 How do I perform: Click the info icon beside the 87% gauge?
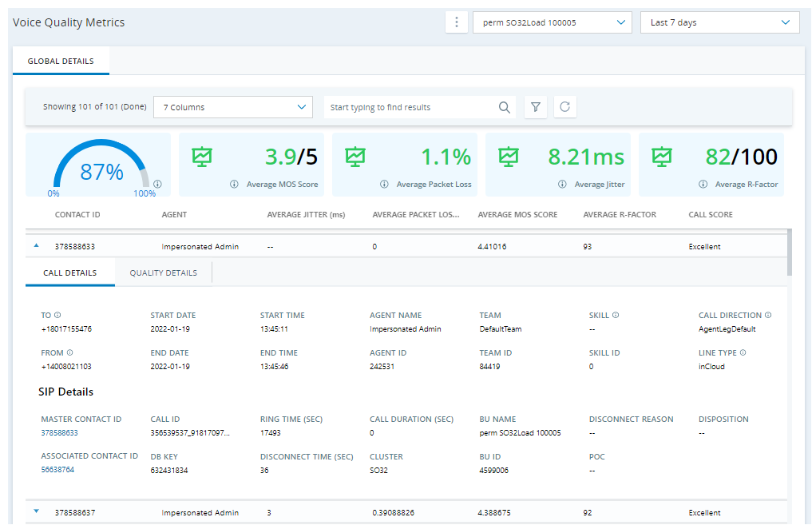click(x=157, y=184)
